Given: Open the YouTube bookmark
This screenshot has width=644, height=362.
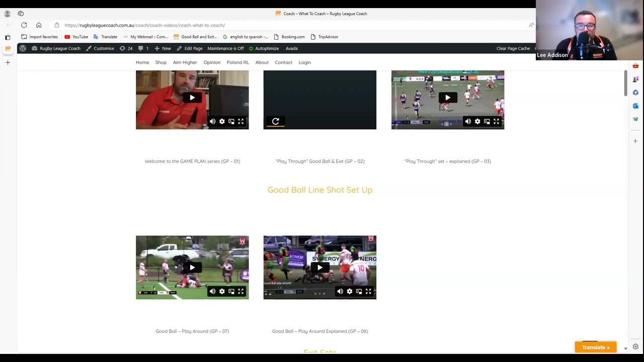Looking at the screenshot, I should click(x=76, y=37).
